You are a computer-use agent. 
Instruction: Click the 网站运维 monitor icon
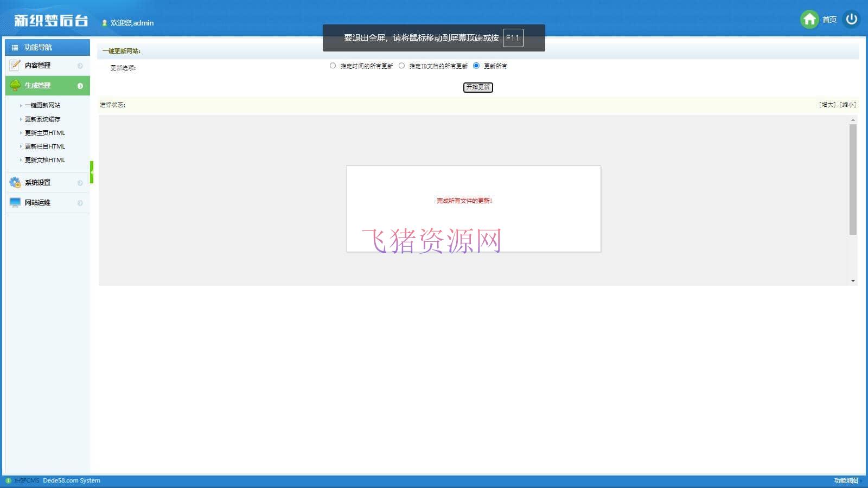(x=15, y=202)
